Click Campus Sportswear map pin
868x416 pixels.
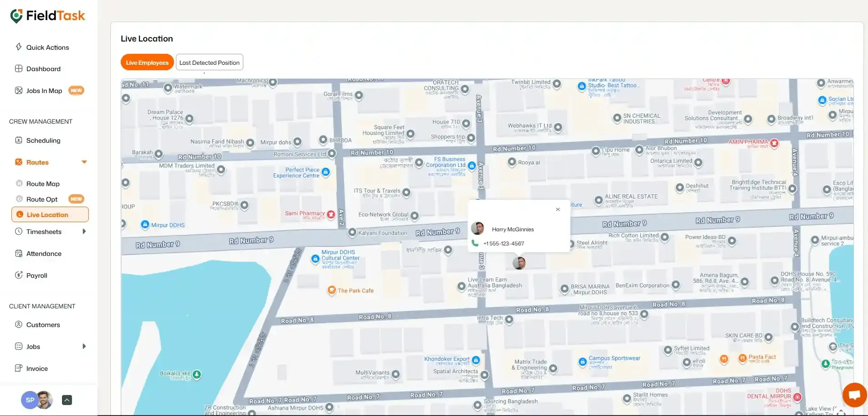point(582,362)
